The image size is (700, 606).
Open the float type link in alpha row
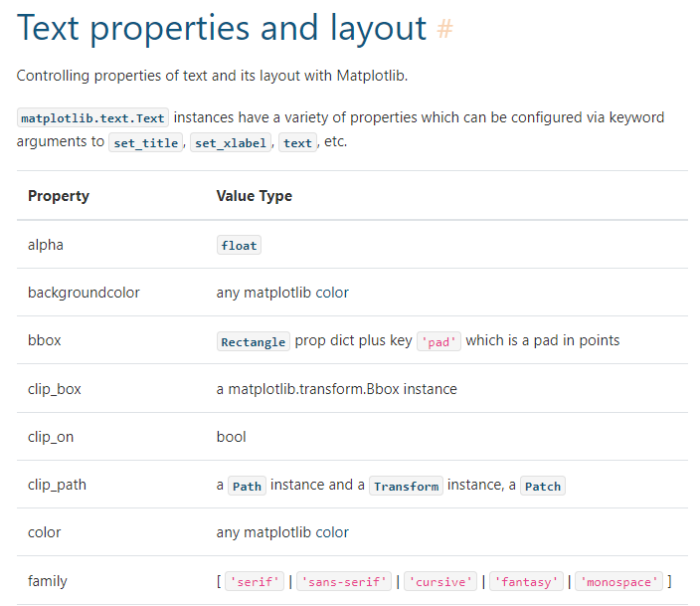coord(239,246)
